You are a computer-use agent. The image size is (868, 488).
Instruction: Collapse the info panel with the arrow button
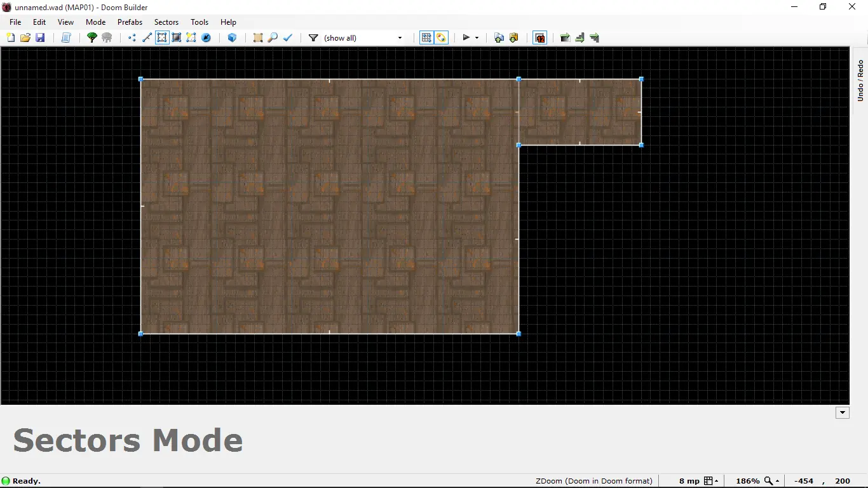tap(843, 412)
